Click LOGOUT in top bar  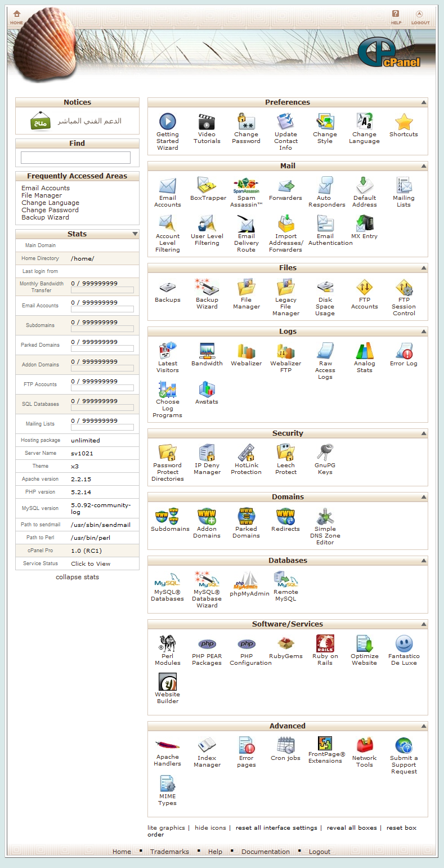point(420,17)
